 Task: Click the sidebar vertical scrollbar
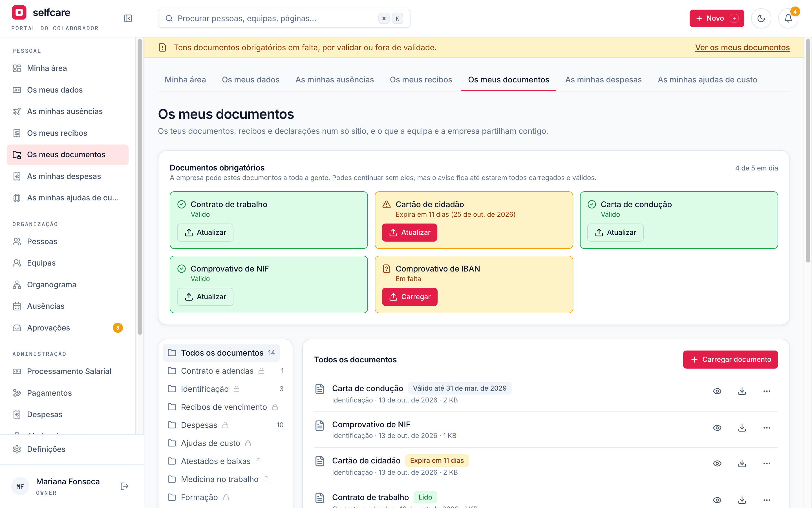140,187
